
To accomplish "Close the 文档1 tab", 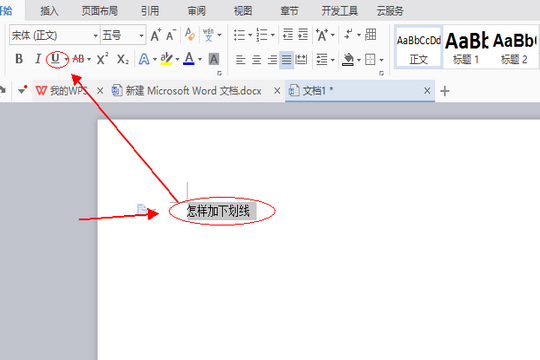I will (427, 91).
